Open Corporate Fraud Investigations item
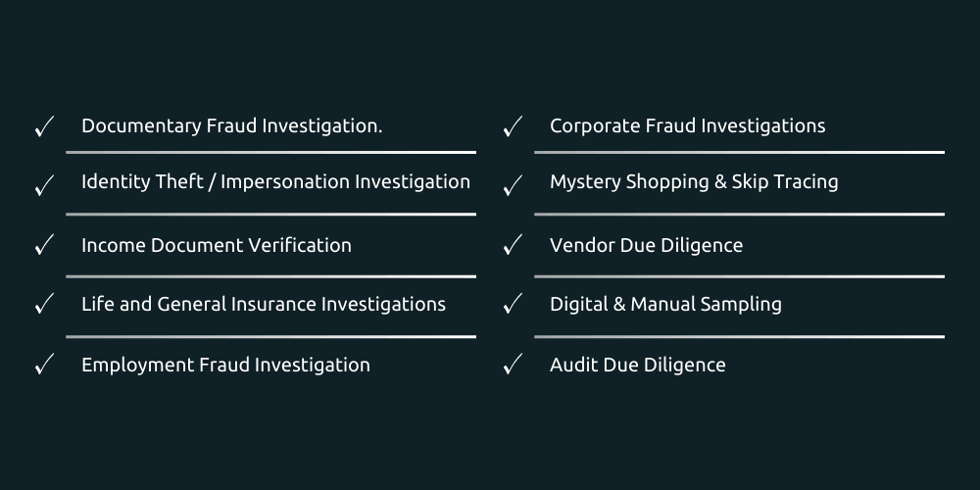This screenshot has height=490, width=980. pos(687,126)
